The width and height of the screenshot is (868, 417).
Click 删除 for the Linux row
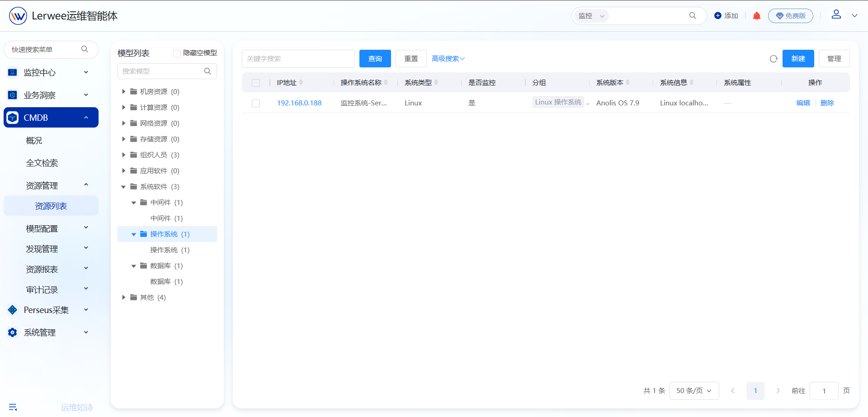827,103
